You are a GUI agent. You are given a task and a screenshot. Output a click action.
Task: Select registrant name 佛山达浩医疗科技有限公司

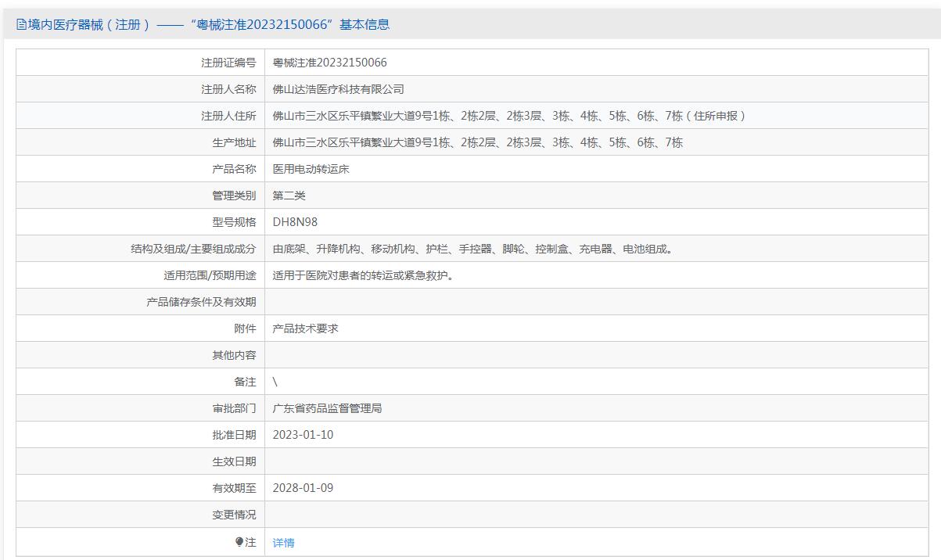point(338,89)
